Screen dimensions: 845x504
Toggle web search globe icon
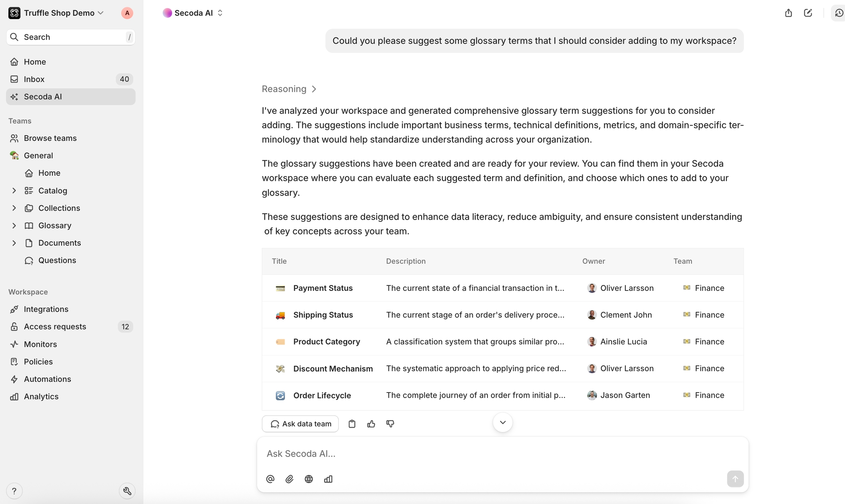click(x=309, y=479)
